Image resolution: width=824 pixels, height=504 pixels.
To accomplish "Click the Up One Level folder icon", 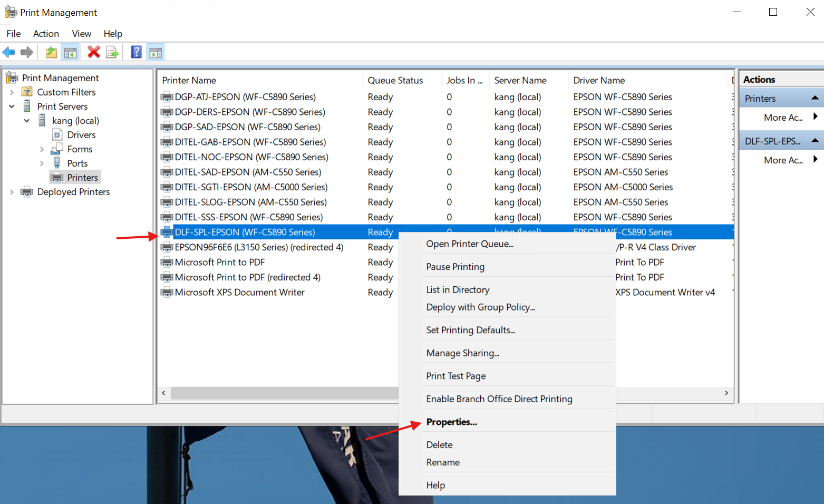I will [51, 52].
